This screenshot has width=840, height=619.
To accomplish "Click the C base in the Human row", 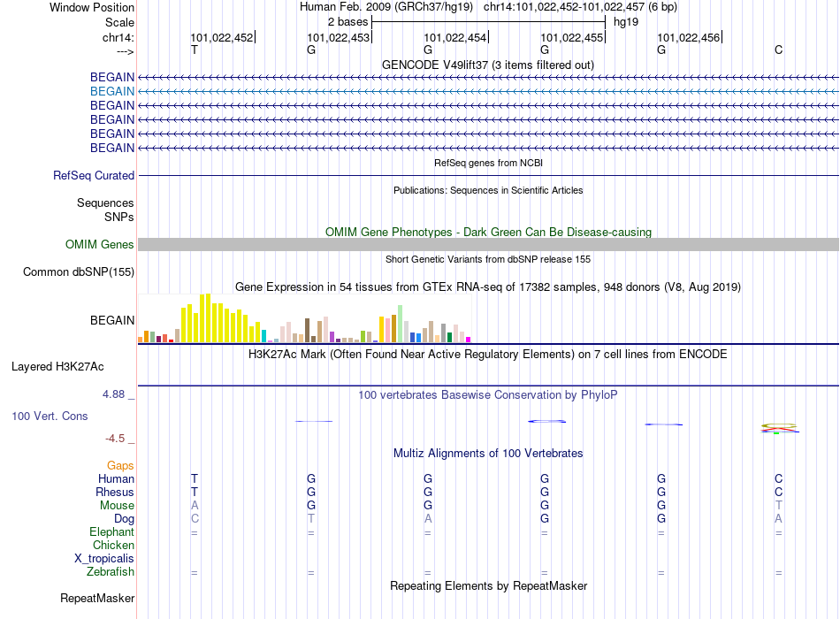I will coord(778,478).
